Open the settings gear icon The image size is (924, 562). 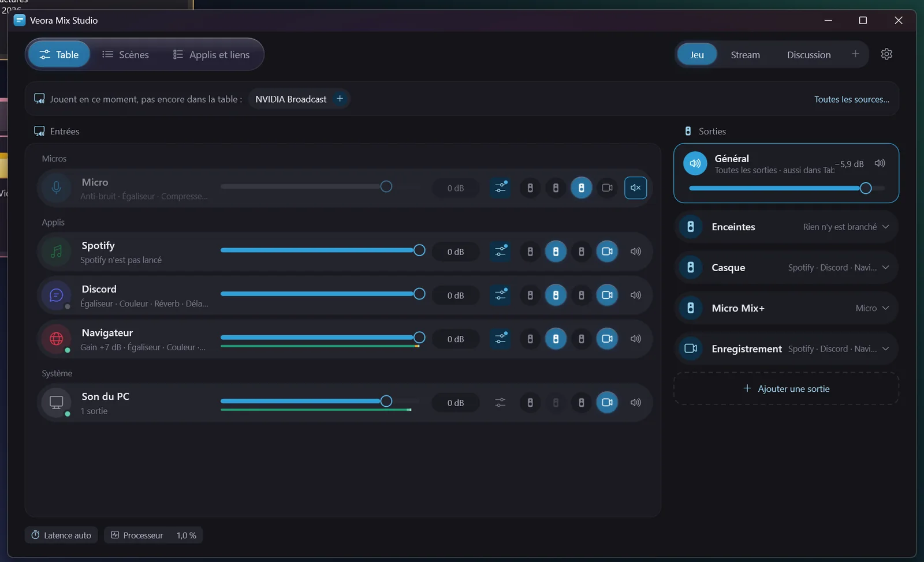886,54
